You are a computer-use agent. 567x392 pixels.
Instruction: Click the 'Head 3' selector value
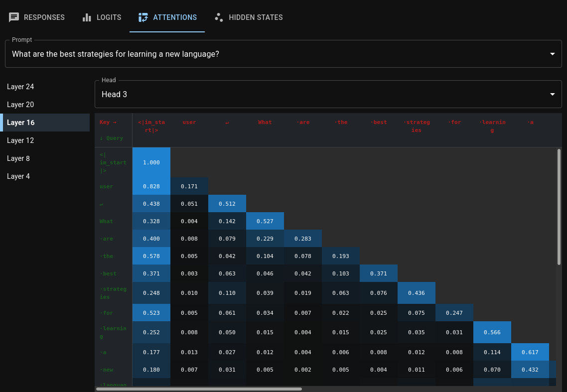(114, 94)
